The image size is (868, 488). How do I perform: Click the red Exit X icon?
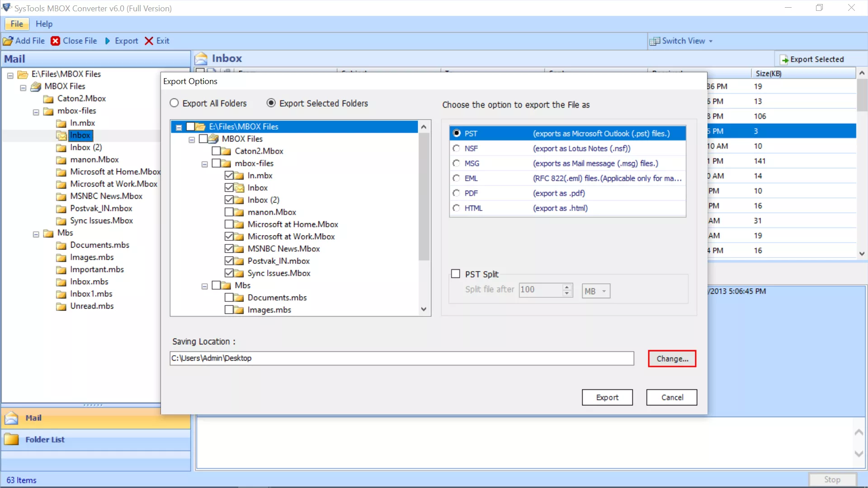(x=149, y=41)
